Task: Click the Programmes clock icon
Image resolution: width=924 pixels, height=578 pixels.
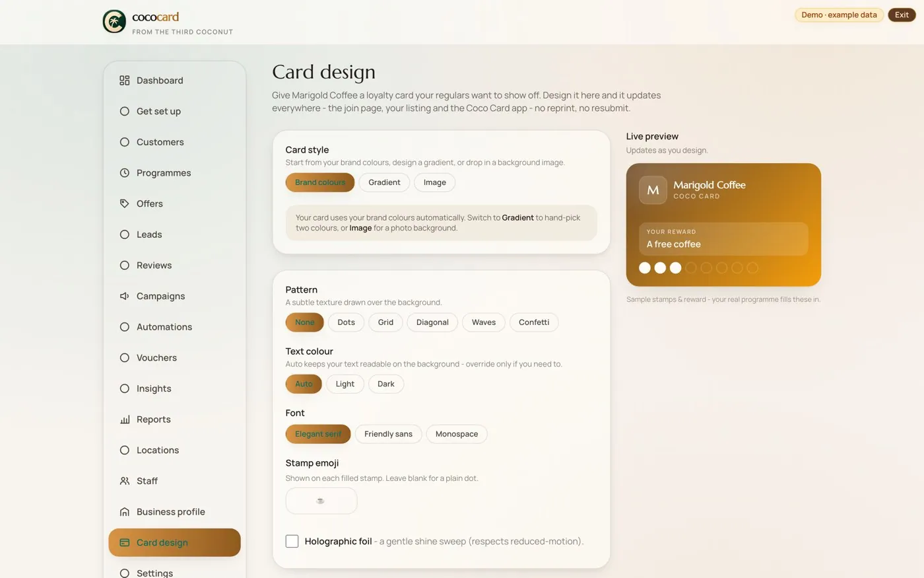Action: tap(124, 173)
